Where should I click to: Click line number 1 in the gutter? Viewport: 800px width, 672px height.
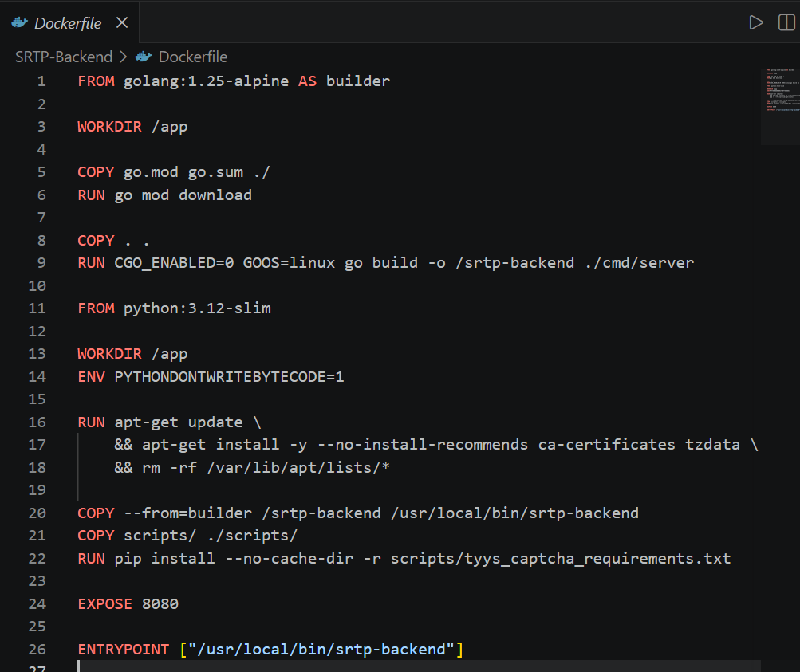[x=41, y=81]
